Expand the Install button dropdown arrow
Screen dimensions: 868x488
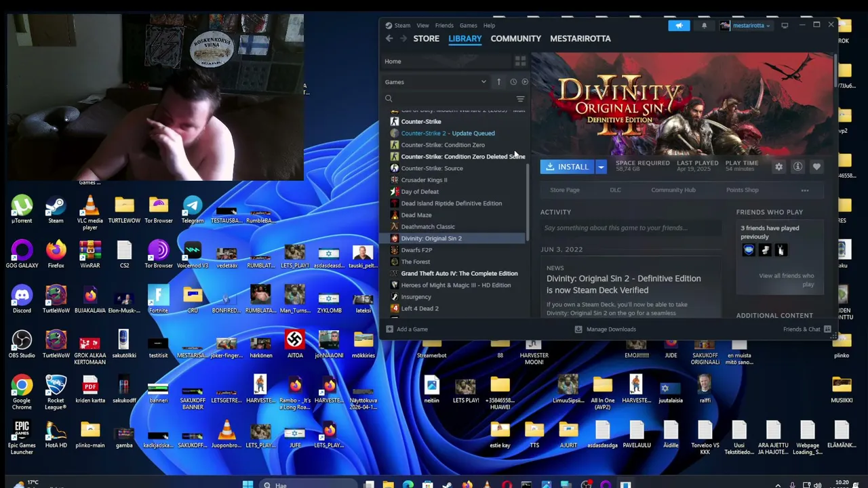tap(601, 167)
